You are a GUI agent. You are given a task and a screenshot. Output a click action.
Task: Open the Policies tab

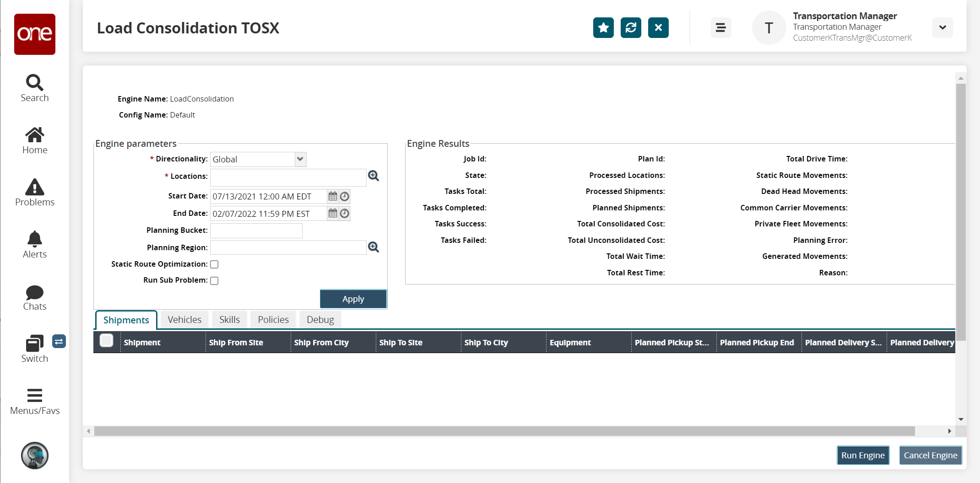coord(273,320)
